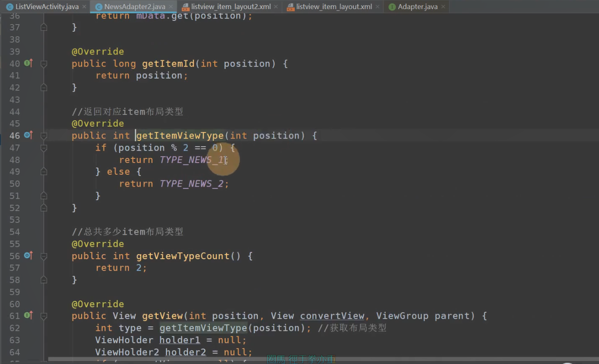The height and width of the screenshot is (364, 599).
Task: Open the listview_item_layout.xml tab
Action: [x=334, y=7]
